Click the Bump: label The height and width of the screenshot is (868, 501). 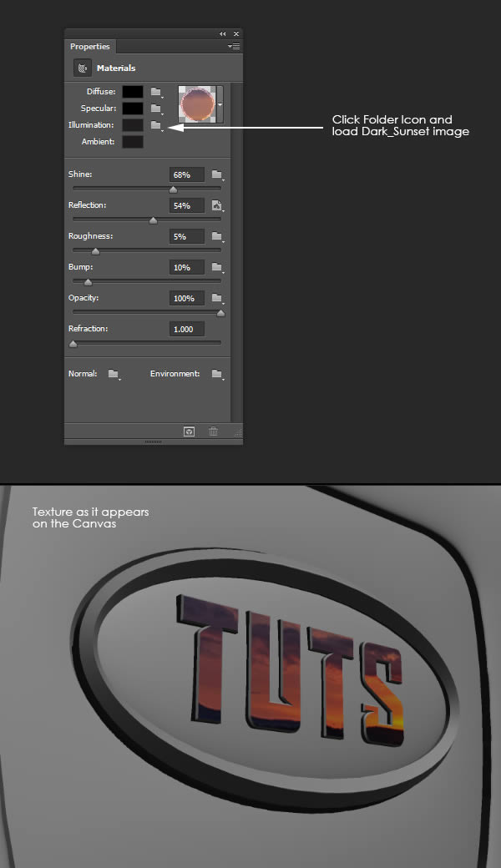[80, 267]
